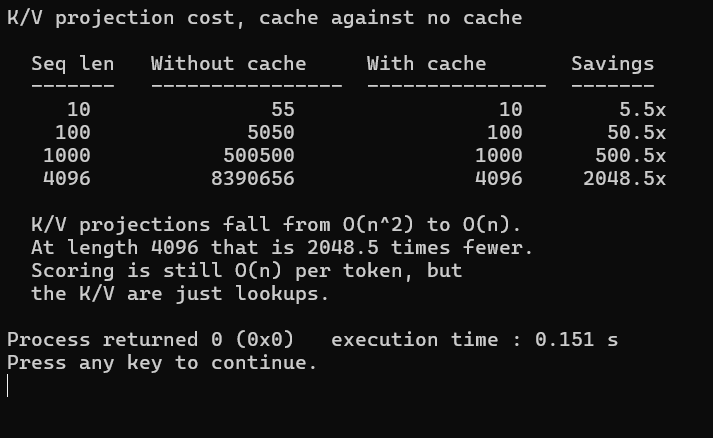Click the without-cache value 8390656
The image size is (713, 438).
point(253,178)
